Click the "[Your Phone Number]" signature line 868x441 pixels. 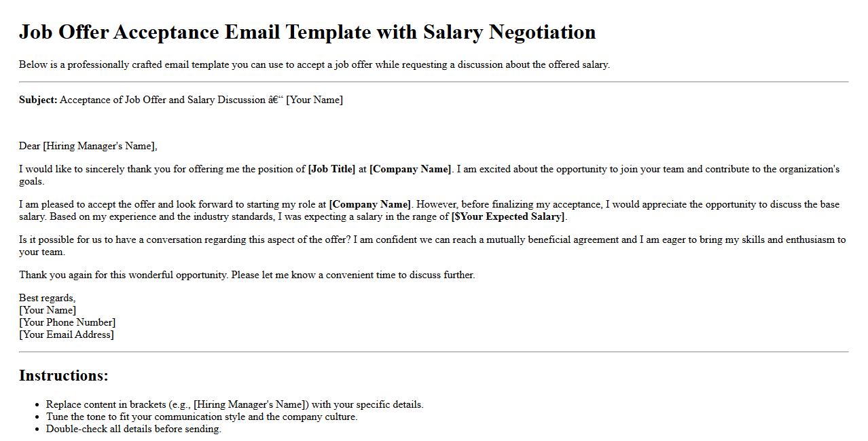pyautogui.click(x=67, y=322)
